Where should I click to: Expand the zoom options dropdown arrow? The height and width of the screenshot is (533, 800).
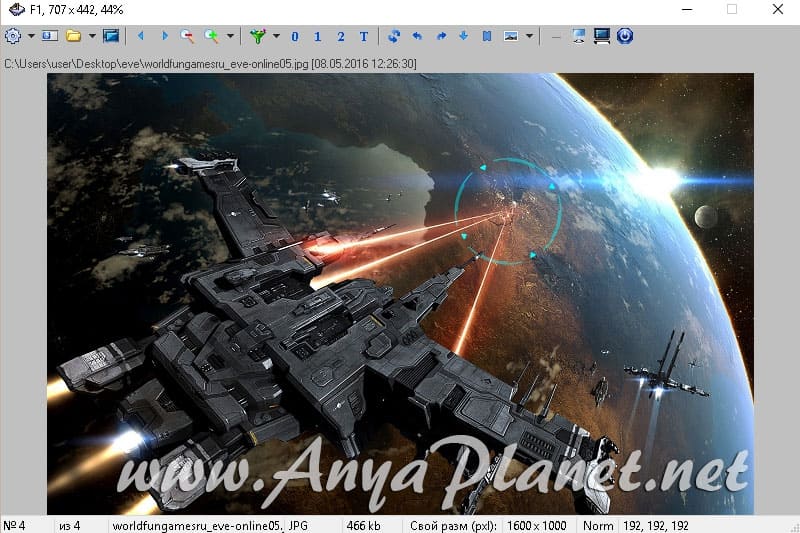pyautogui.click(x=230, y=36)
